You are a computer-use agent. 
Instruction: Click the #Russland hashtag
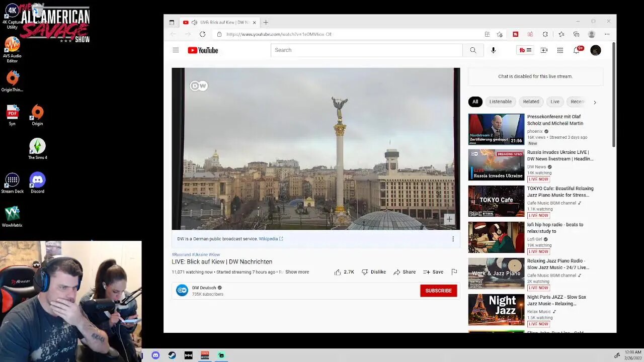(x=181, y=254)
